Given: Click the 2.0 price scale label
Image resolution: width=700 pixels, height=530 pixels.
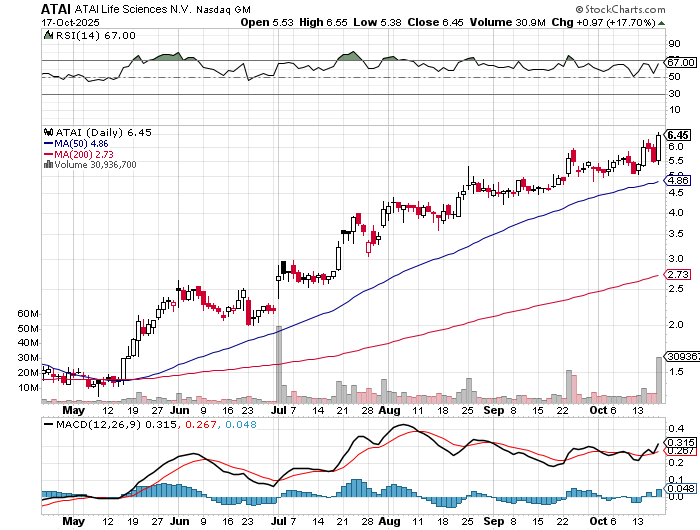Looking at the screenshot, I should [x=676, y=325].
